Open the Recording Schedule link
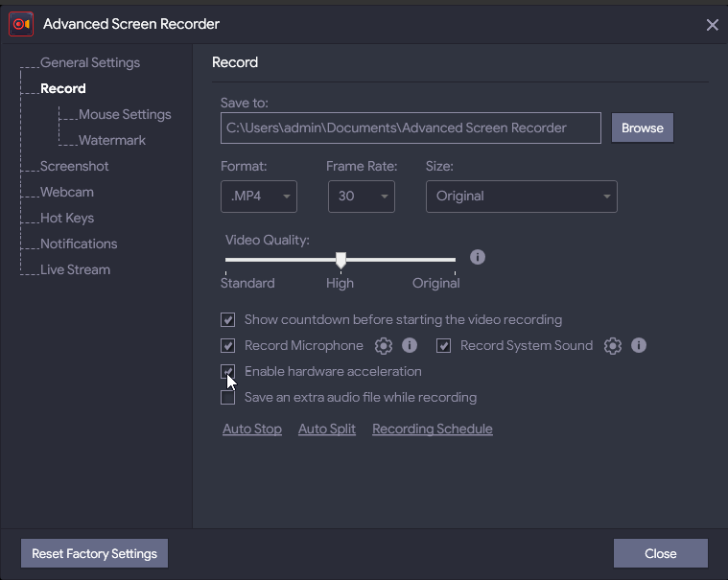728x580 pixels. (433, 429)
